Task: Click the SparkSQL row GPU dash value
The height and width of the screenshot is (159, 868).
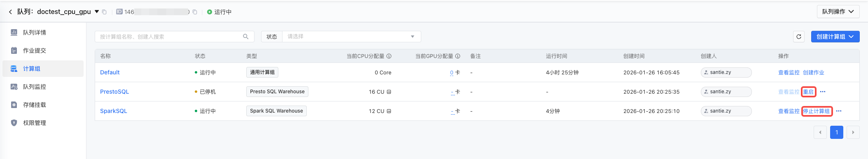Action: pyautogui.click(x=453, y=111)
